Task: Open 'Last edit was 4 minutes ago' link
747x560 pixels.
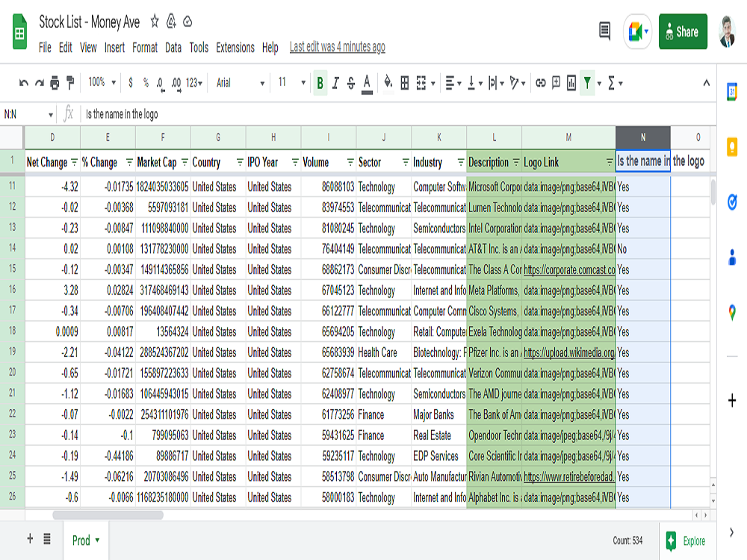Action: pos(338,47)
